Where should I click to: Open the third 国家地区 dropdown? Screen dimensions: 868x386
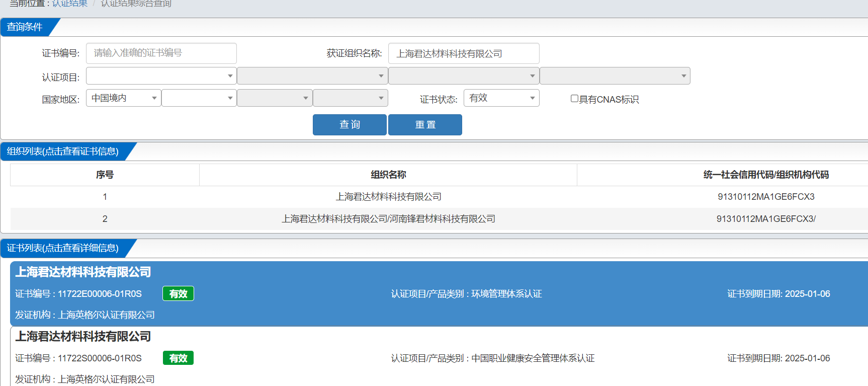275,98
